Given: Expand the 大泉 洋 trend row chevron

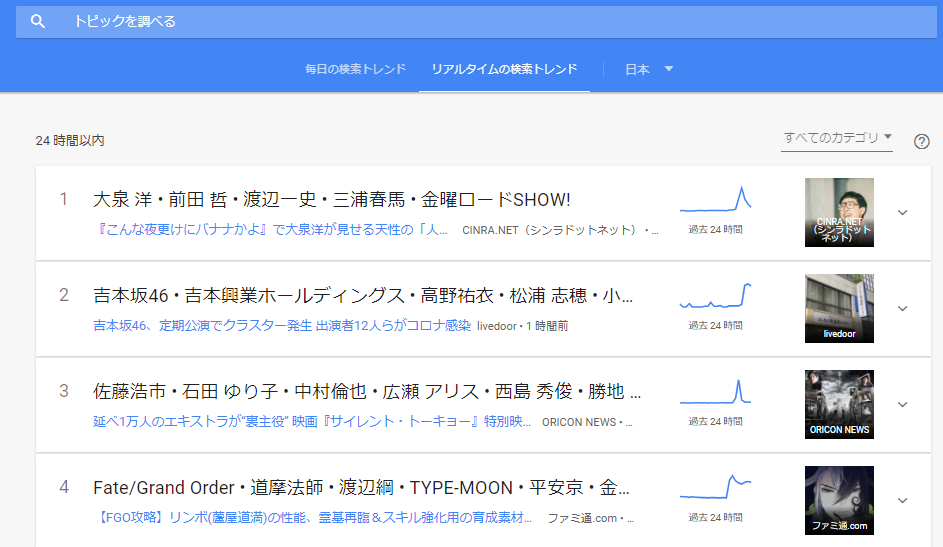Looking at the screenshot, I should 902,213.
